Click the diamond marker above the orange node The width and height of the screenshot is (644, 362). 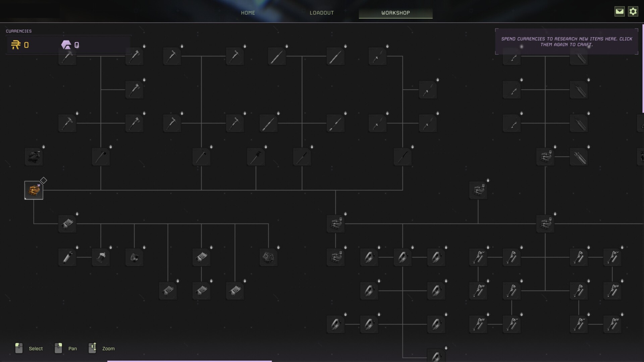click(x=44, y=180)
